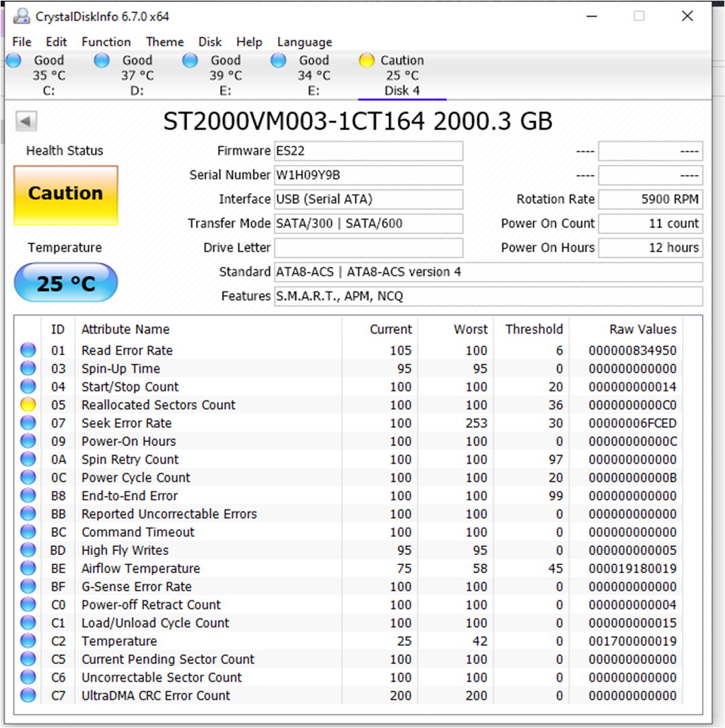Click the Interface field USB (Serial ATA)
This screenshot has width=725, height=728.
pyautogui.click(x=369, y=199)
